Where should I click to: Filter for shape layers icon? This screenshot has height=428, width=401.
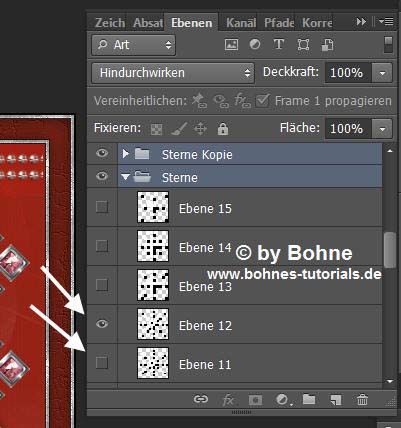(303, 45)
